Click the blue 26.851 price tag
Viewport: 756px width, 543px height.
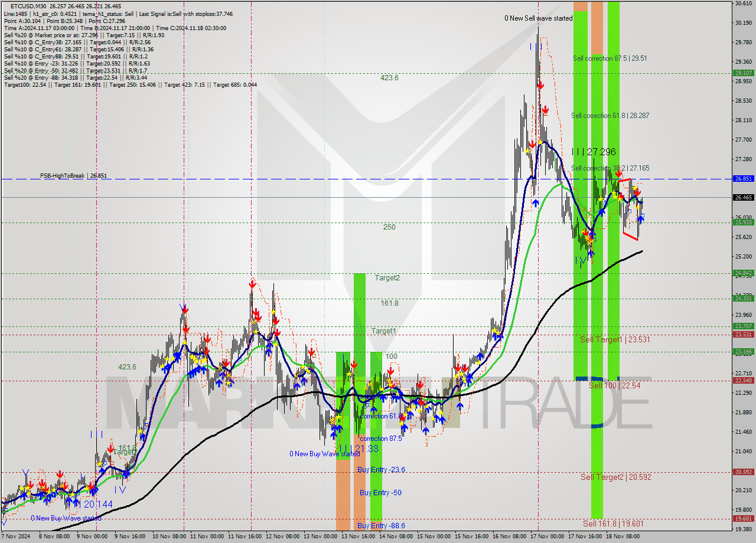coord(743,178)
